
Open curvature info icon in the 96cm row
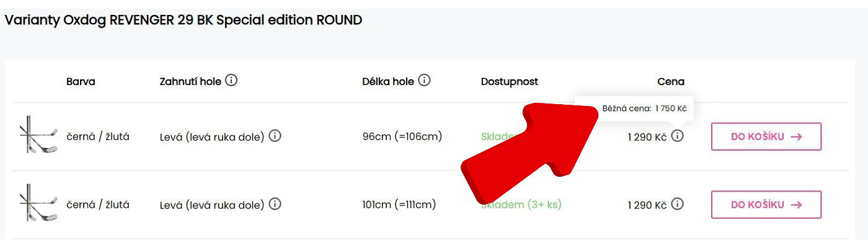275,136
